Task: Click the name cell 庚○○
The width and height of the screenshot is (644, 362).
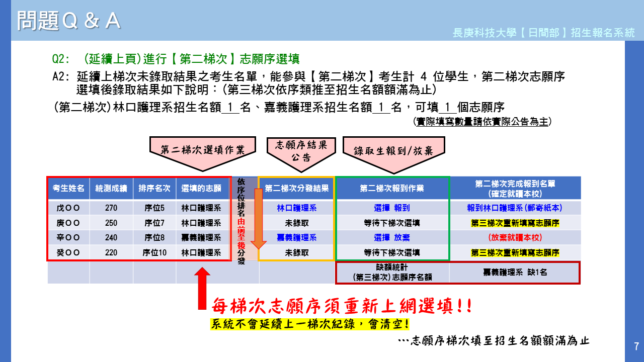Action: [68, 223]
